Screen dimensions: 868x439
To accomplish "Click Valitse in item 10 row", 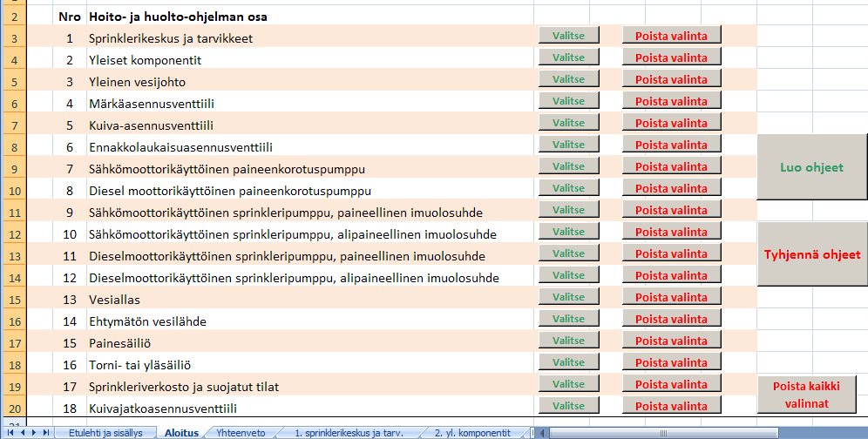I will 568,232.
